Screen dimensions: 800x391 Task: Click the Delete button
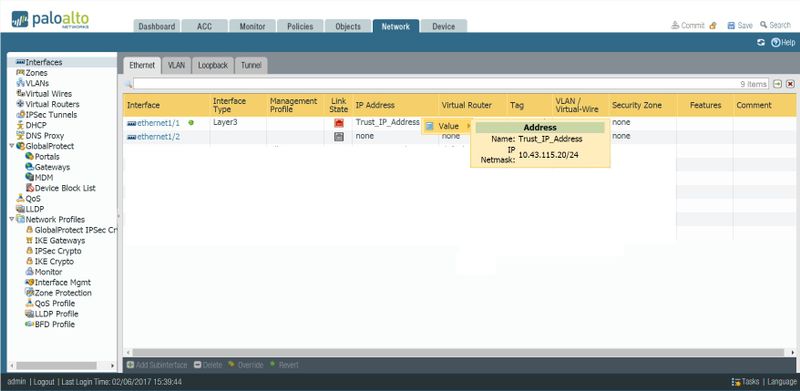[208, 365]
